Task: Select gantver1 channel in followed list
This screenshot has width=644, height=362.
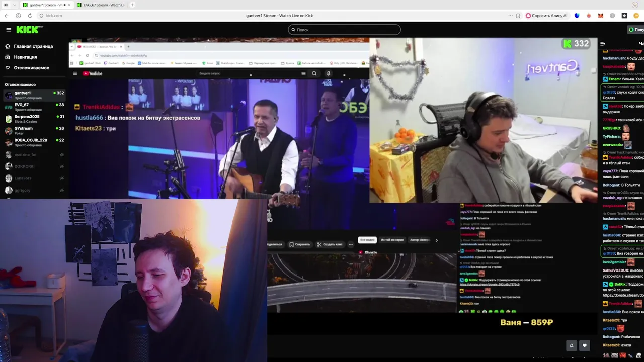Action: click(34, 95)
